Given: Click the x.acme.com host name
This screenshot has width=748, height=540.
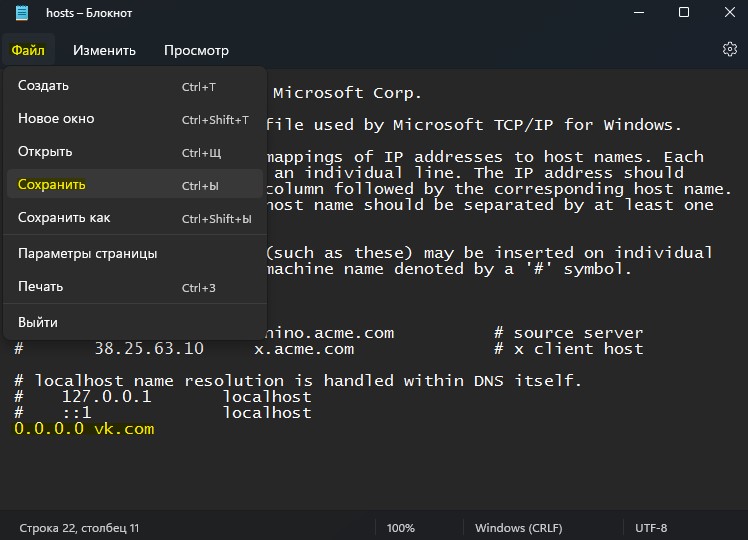Looking at the screenshot, I should 304,349.
